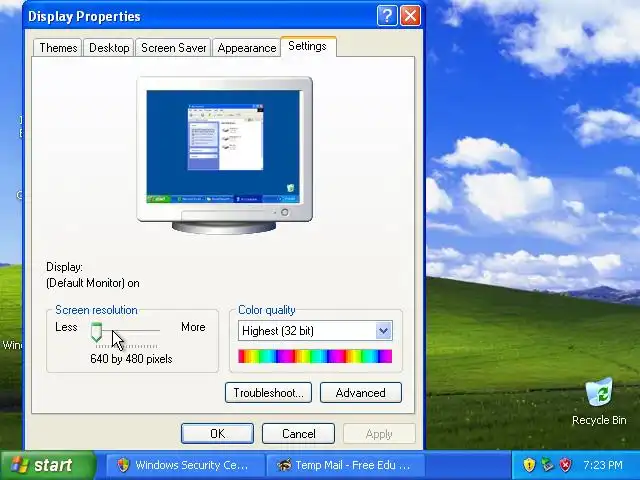Confirm with the OK button
Image resolution: width=640 pixels, height=480 pixels.
[217, 433]
